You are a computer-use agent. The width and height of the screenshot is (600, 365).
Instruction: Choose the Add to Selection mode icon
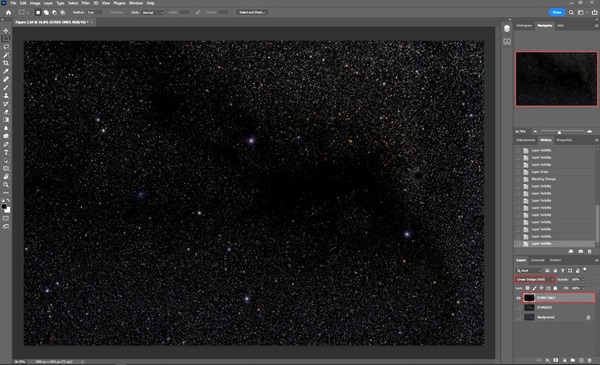pos(46,12)
